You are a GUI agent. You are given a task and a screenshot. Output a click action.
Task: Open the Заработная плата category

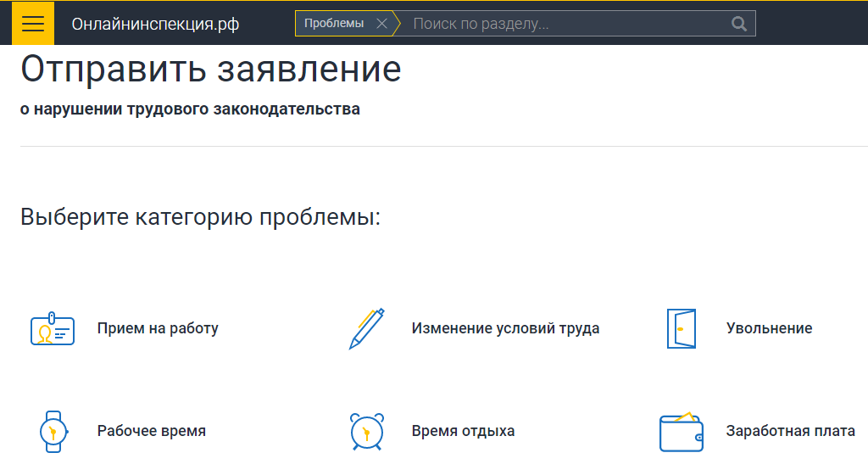tap(790, 431)
